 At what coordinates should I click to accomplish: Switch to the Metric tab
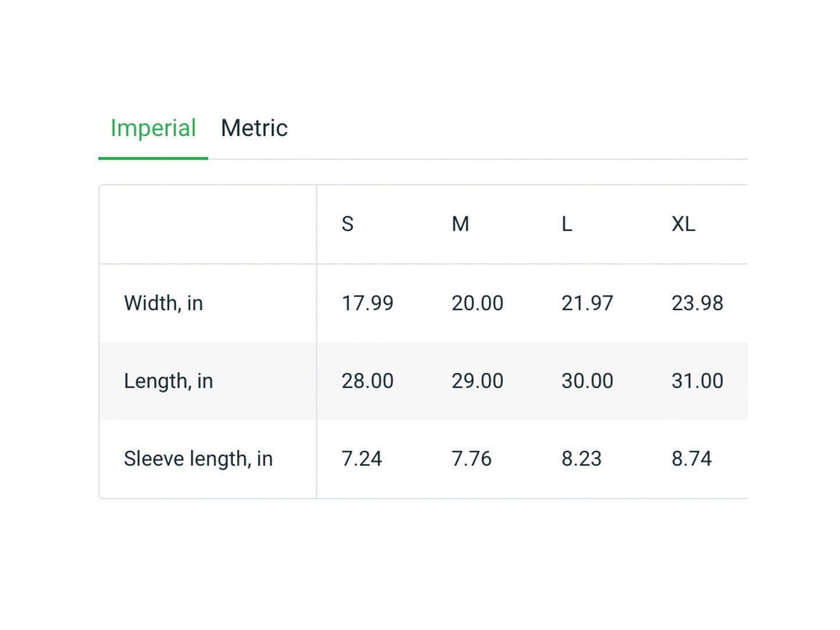tap(254, 128)
